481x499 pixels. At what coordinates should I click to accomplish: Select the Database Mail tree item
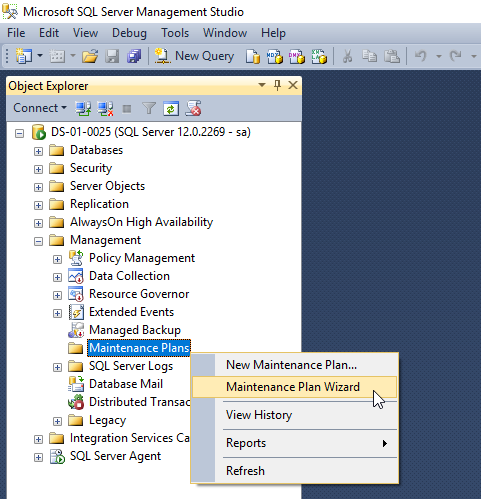coord(126,384)
